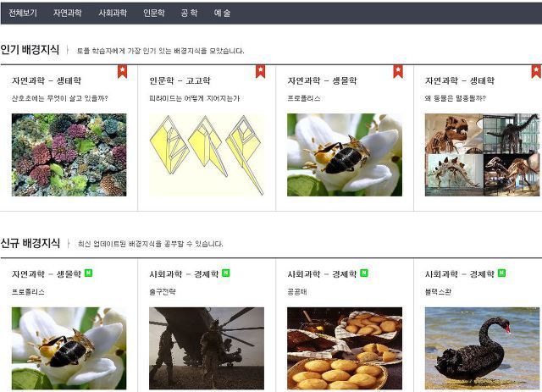The width and height of the screenshot is (542, 392).
Task: Go to the 인문학 tab
Action: click(154, 14)
